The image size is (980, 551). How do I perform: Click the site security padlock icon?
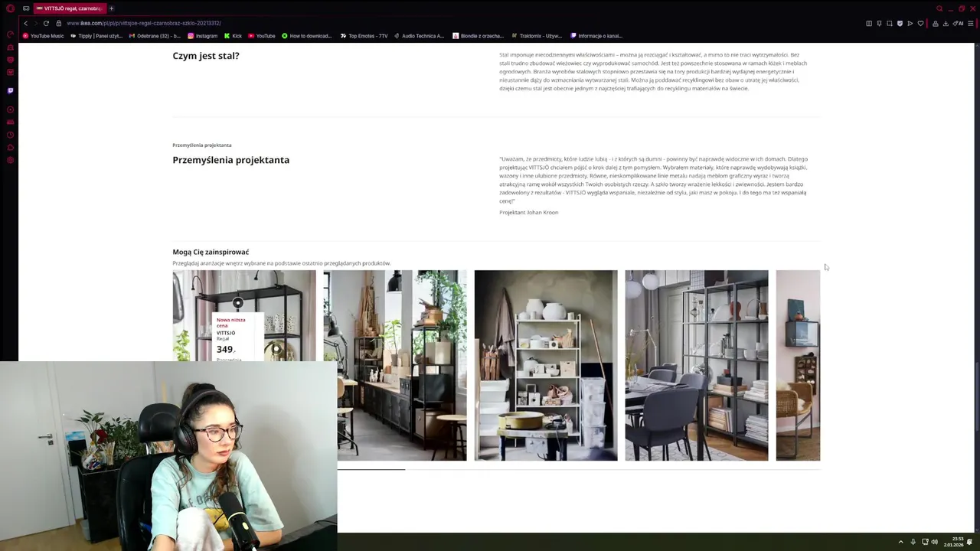click(58, 23)
